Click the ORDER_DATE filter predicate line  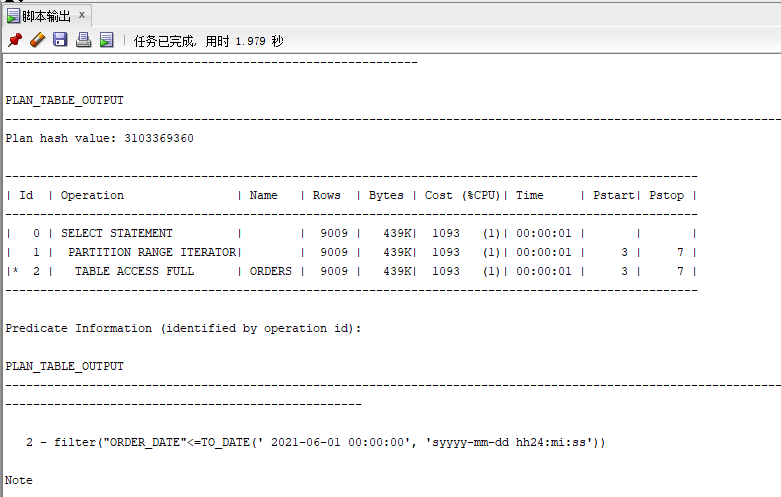click(x=315, y=442)
